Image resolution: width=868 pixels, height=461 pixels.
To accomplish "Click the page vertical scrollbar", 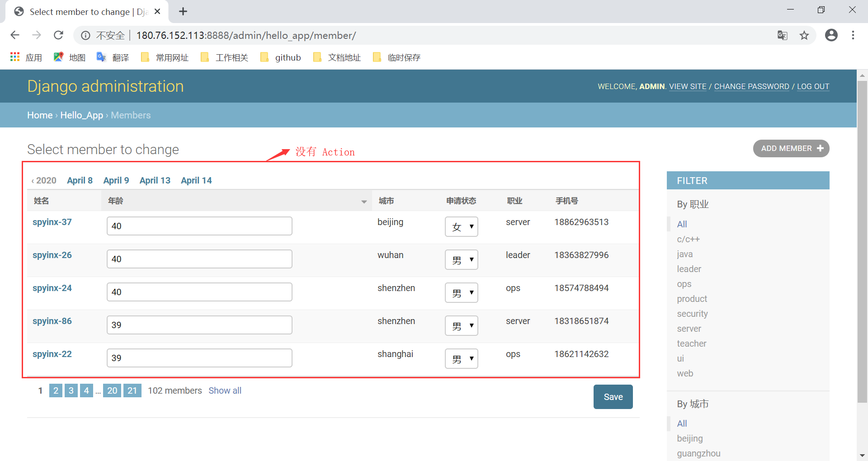I will click(862, 242).
